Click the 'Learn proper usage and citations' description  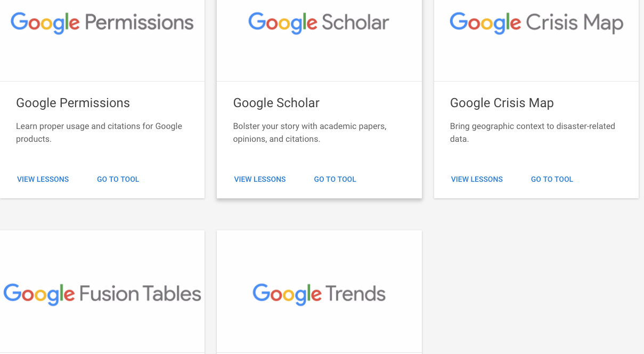click(99, 133)
